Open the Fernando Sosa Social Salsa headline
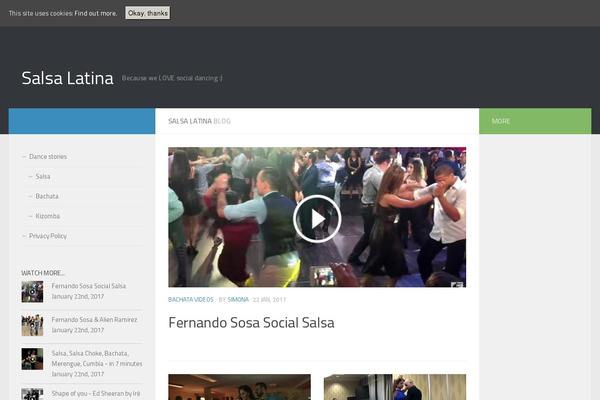This screenshot has height=400, width=600. coord(251,323)
